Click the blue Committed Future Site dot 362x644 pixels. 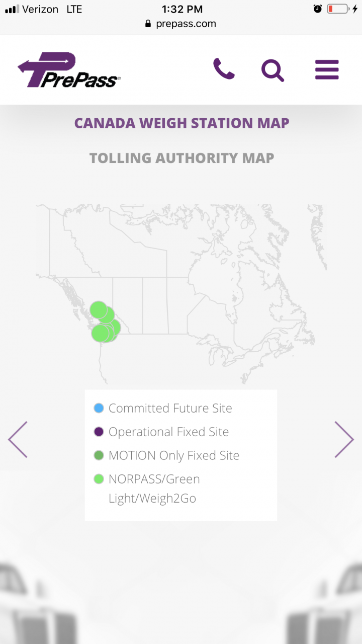coord(99,408)
